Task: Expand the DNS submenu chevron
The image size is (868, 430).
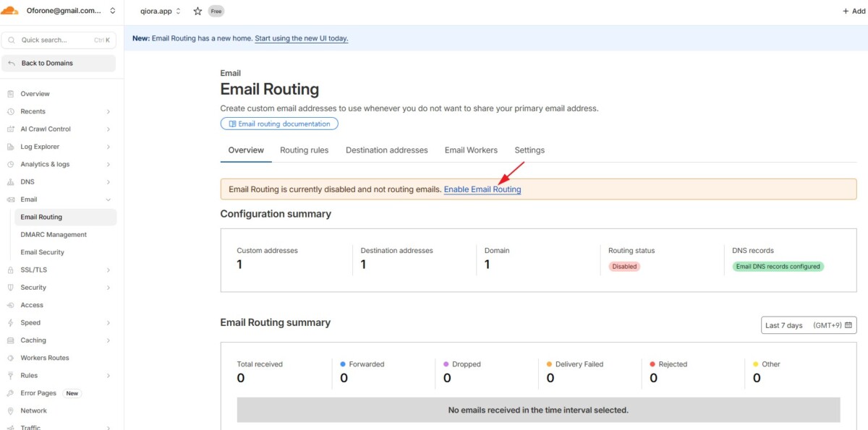Action: 108,182
